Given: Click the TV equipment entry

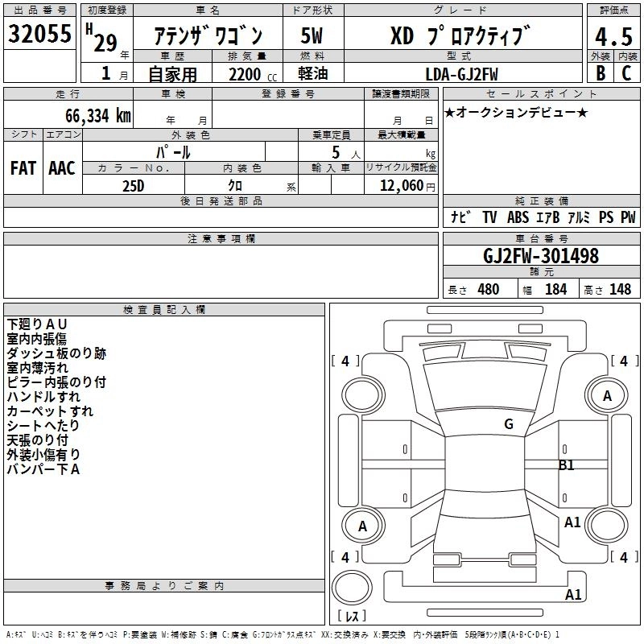Looking at the screenshot, I should tap(489, 217).
